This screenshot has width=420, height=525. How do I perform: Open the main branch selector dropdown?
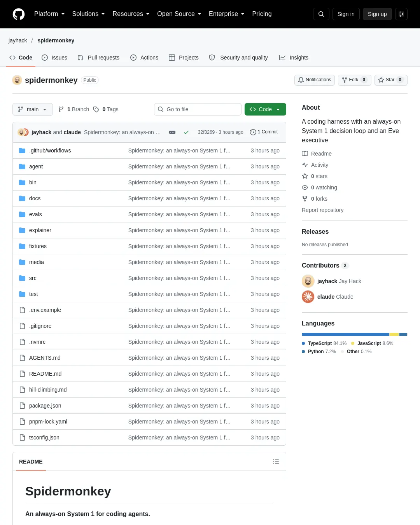point(33,109)
